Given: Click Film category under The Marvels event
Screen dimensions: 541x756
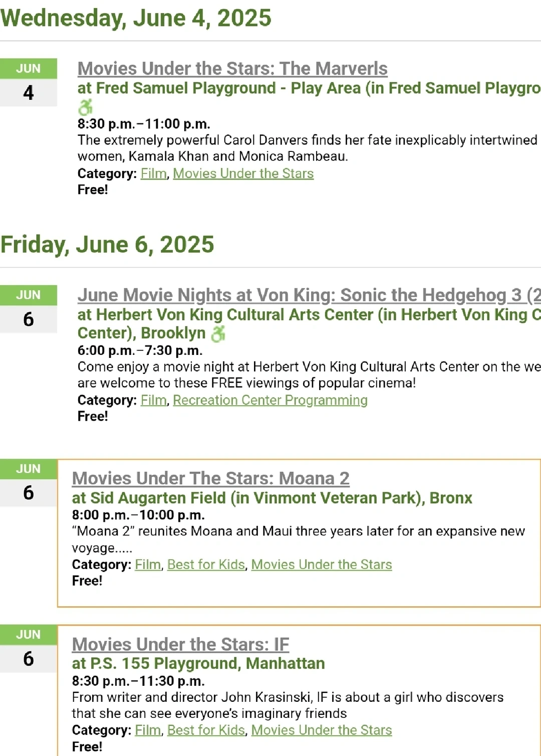Looking at the screenshot, I should pos(153,173).
